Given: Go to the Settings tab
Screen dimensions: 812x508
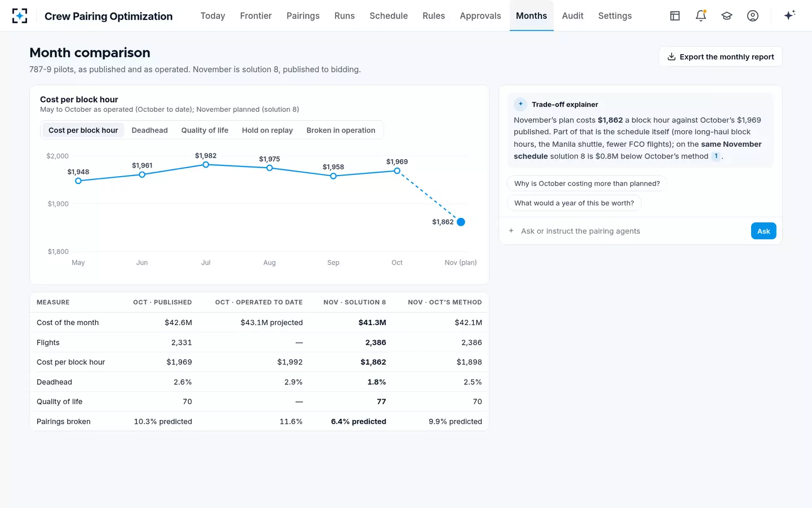Looking at the screenshot, I should click(615, 16).
